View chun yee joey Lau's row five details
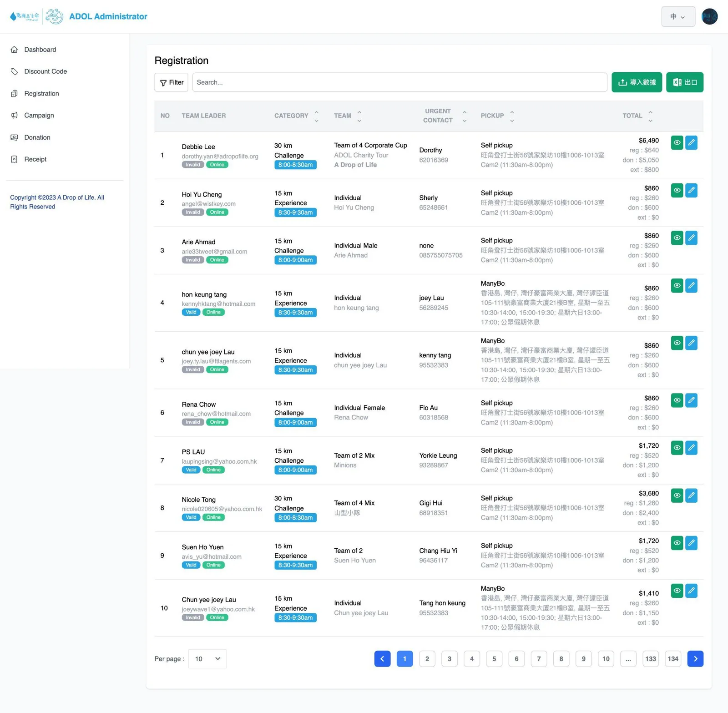Screen dimensions: 728x713 pos(677,343)
